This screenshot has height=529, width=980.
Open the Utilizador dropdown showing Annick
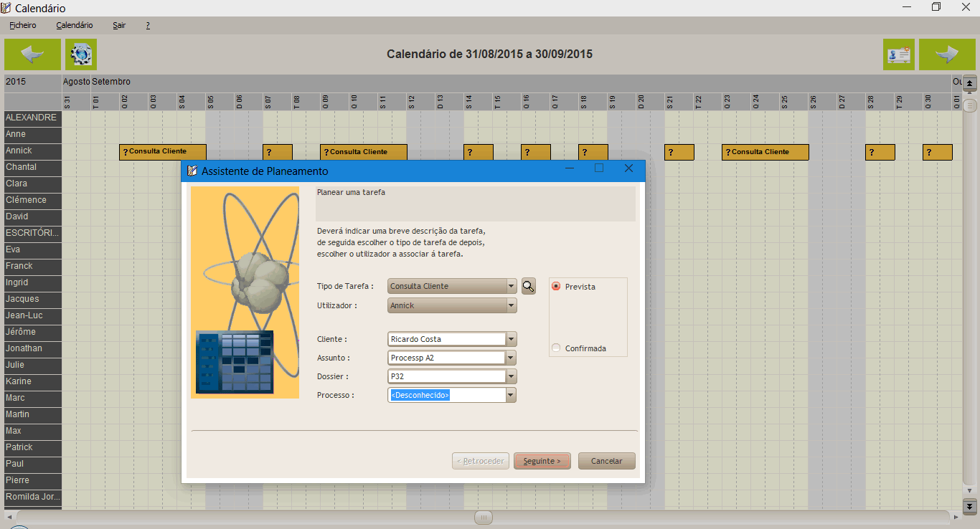[511, 305]
